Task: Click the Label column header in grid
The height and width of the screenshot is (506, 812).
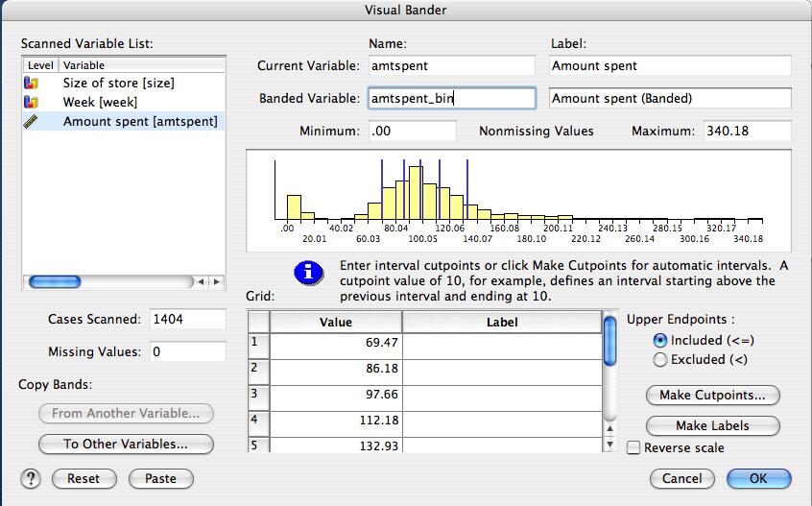Action: point(502,323)
